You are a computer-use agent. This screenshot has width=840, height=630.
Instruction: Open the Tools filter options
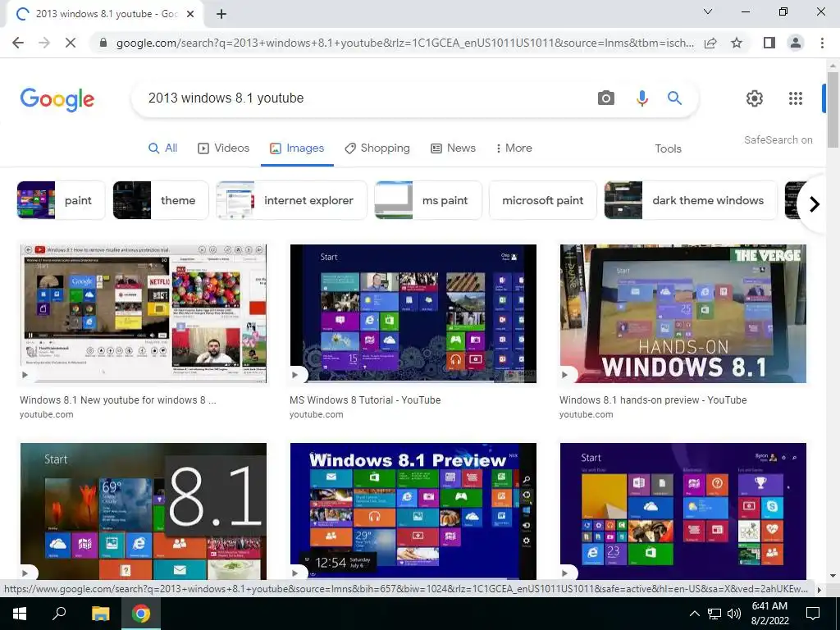pyautogui.click(x=668, y=149)
